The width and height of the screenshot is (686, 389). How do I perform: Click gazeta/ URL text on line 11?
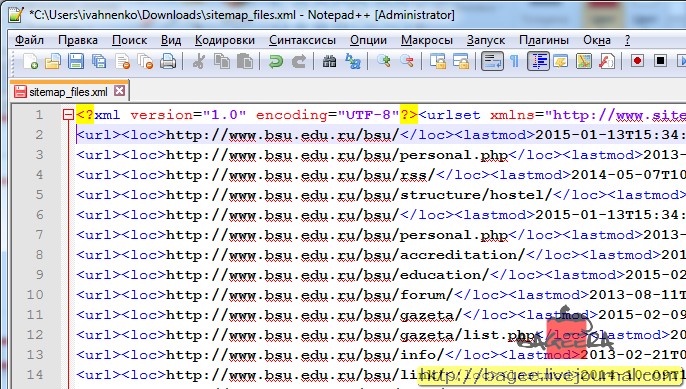[431, 315]
